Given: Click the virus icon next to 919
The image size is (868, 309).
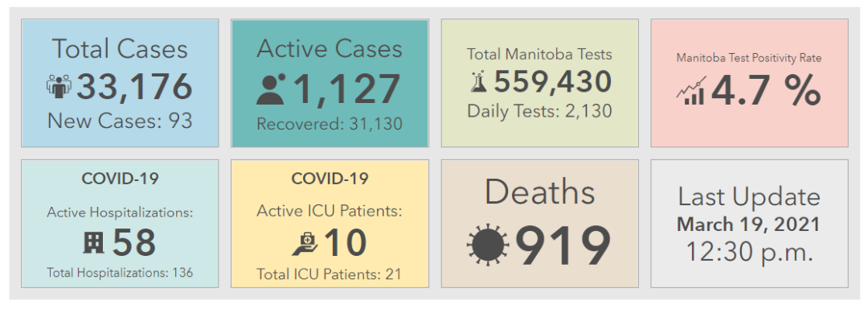Looking at the screenshot, I should click(487, 245).
